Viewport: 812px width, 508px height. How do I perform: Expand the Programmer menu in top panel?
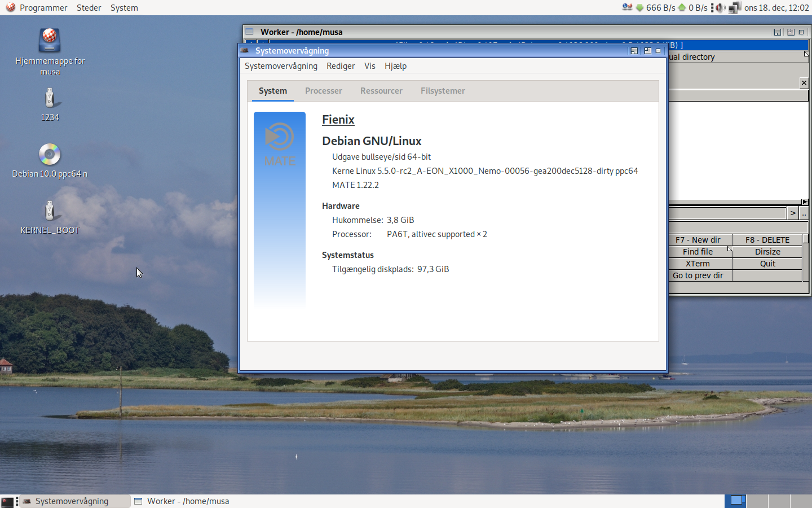point(37,8)
